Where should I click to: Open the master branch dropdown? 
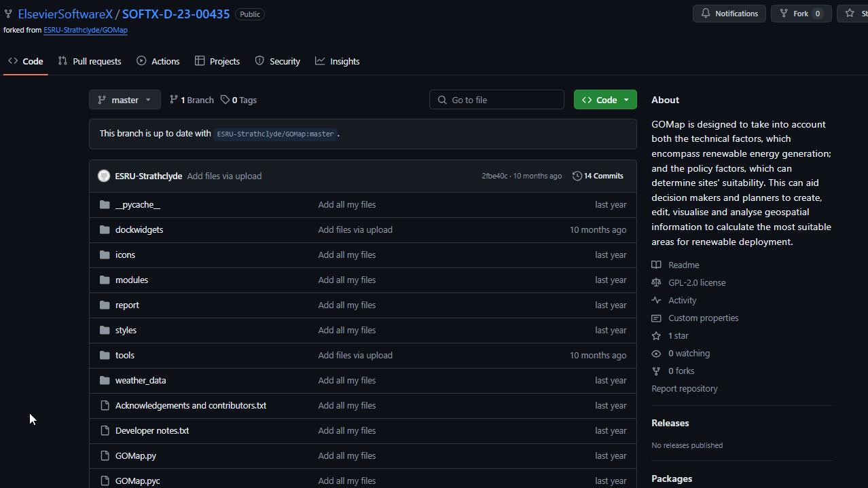click(x=125, y=100)
